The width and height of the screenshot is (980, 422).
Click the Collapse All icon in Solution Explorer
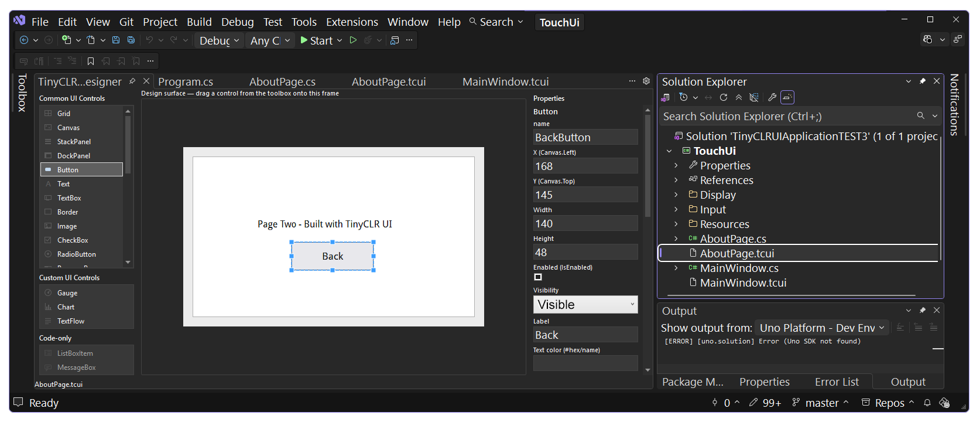tap(739, 97)
